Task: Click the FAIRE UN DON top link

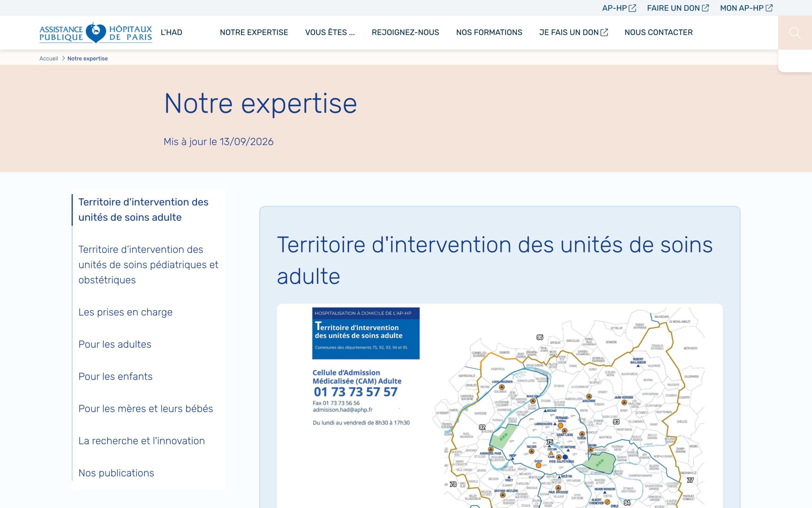Action: pos(678,8)
